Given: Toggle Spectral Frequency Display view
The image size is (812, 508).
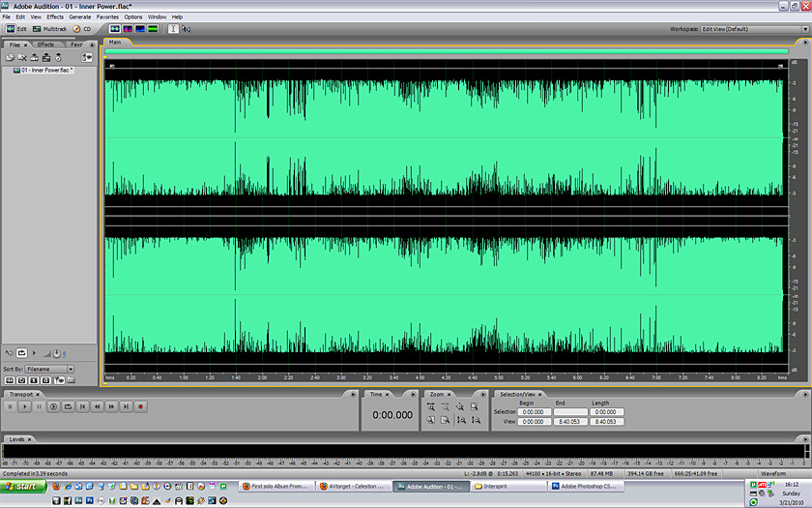Looking at the screenshot, I should (x=128, y=29).
